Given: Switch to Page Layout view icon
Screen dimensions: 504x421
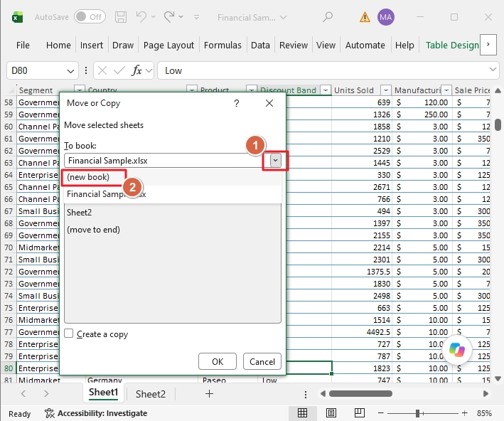Looking at the screenshot, I should pyautogui.click(x=331, y=413).
